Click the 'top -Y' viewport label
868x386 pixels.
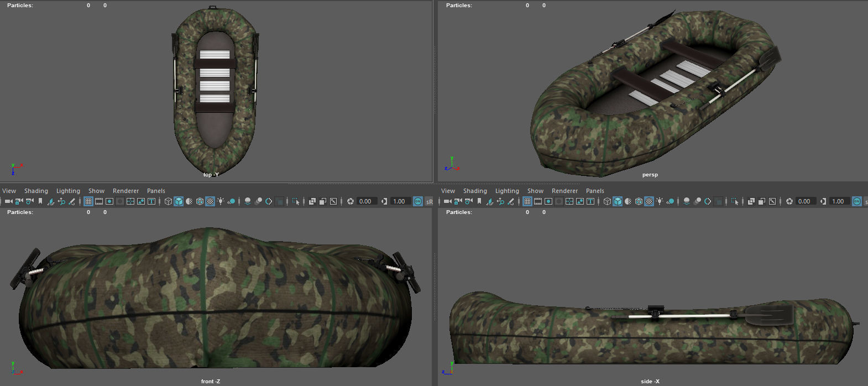[211, 174]
